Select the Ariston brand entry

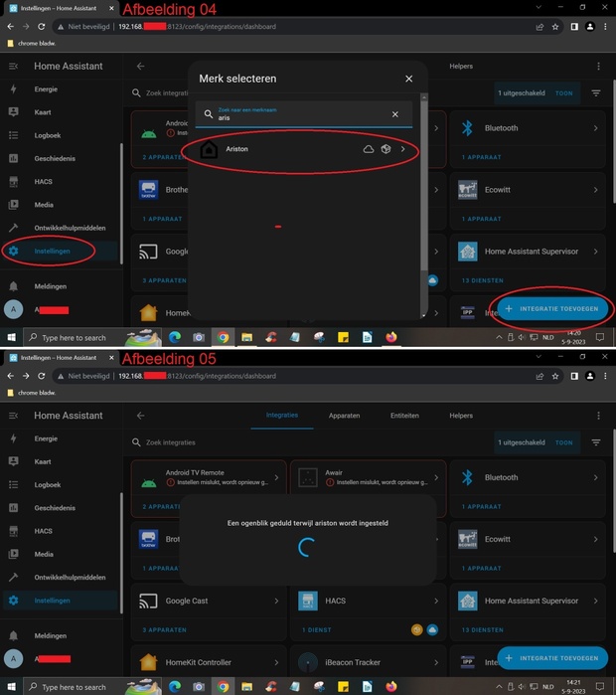tap(303, 149)
